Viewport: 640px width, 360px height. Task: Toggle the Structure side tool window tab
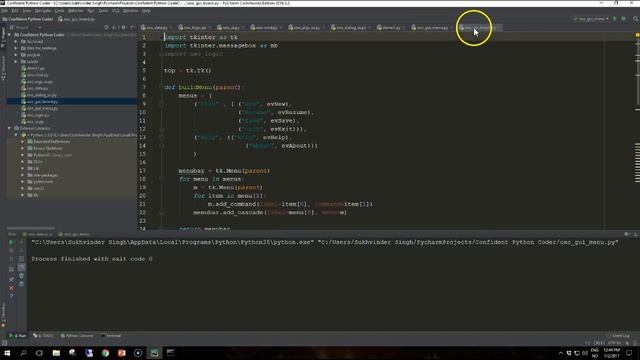3,68
